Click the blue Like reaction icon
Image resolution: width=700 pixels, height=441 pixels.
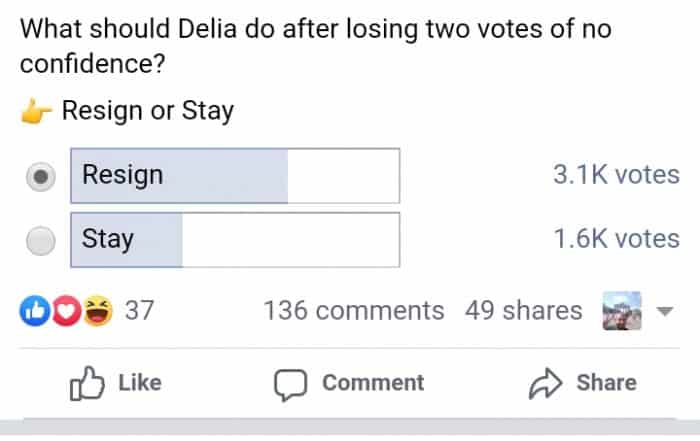34,311
